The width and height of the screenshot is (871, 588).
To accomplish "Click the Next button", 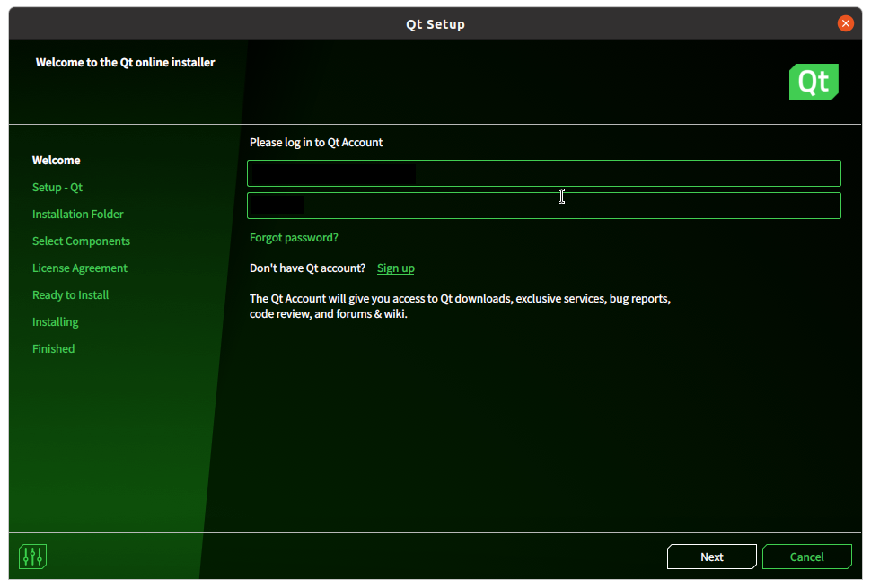I will pyautogui.click(x=711, y=557).
